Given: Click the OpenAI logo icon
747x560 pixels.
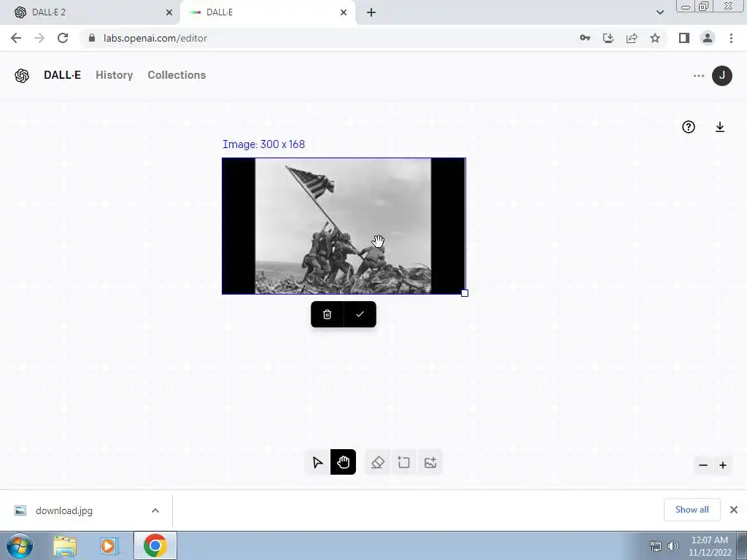Looking at the screenshot, I should tap(22, 76).
